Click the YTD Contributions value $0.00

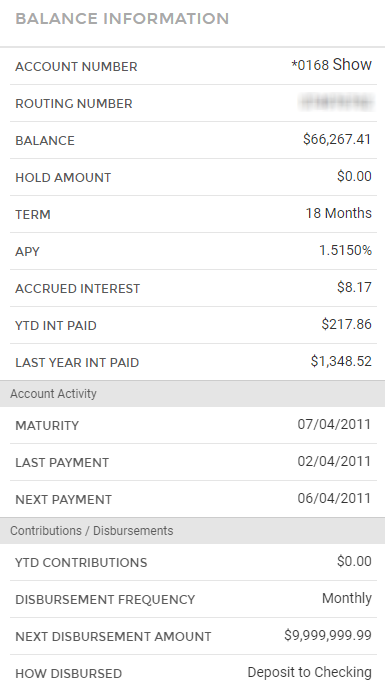click(354, 561)
